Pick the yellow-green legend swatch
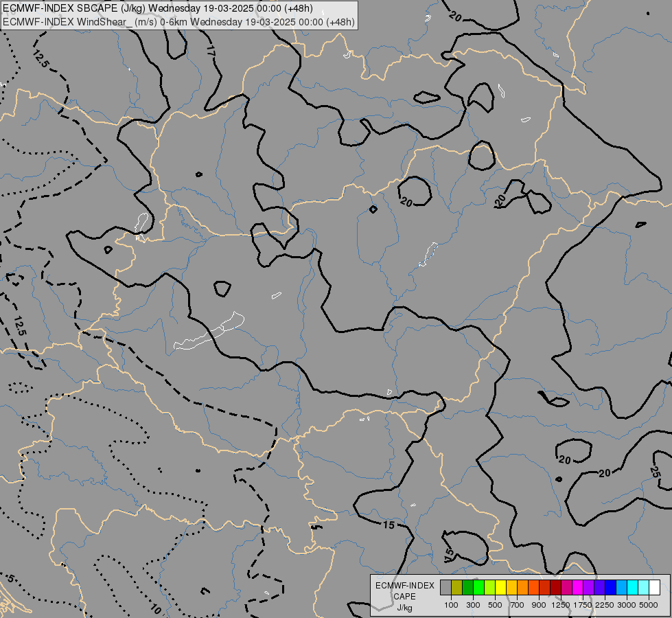This screenshot has width=672, height=618. point(490,588)
